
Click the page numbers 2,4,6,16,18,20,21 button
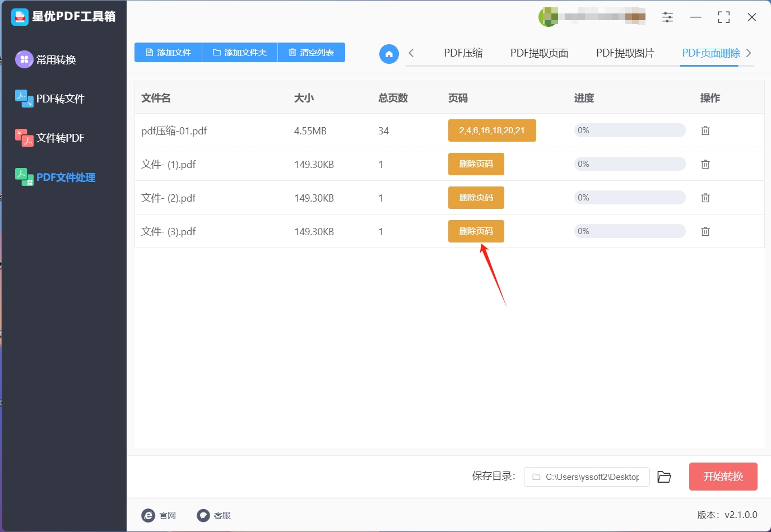(x=492, y=130)
